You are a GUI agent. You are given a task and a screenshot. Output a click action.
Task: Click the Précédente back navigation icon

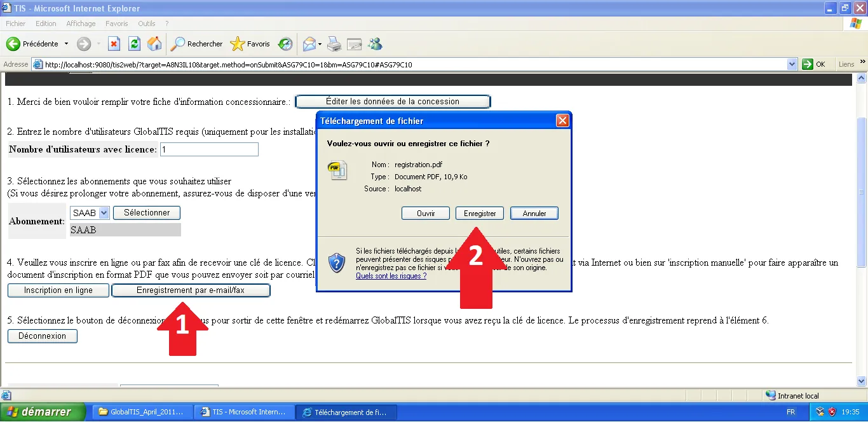pyautogui.click(x=13, y=44)
